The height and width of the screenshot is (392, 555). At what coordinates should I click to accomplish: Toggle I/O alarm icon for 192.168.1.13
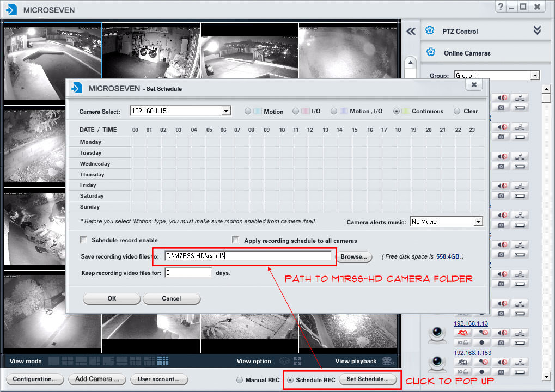tap(462, 342)
